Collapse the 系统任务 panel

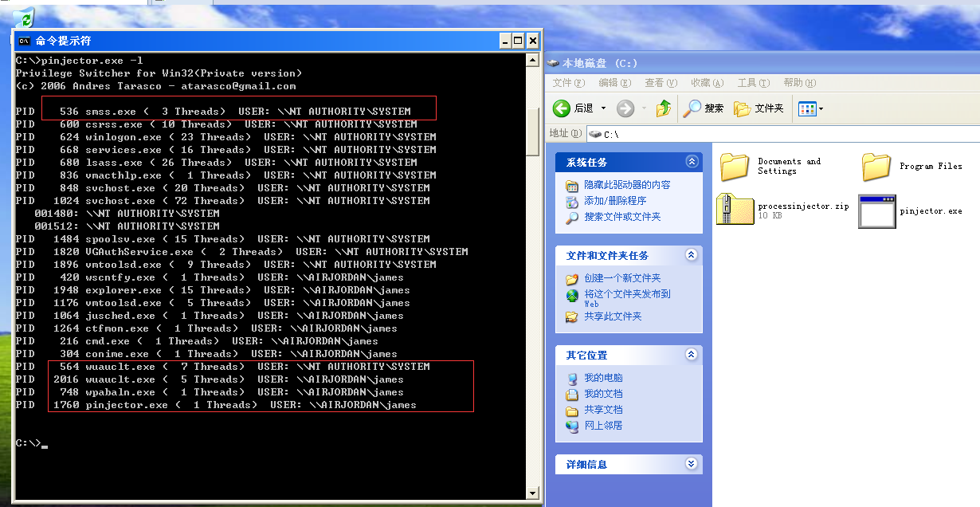(691, 162)
